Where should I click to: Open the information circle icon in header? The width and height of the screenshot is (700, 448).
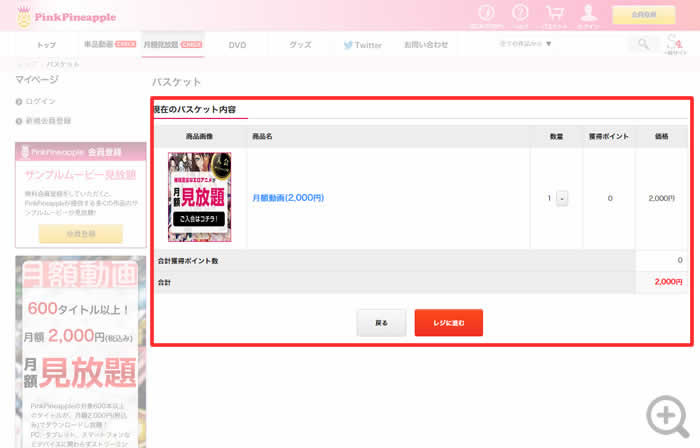click(486, 13)
